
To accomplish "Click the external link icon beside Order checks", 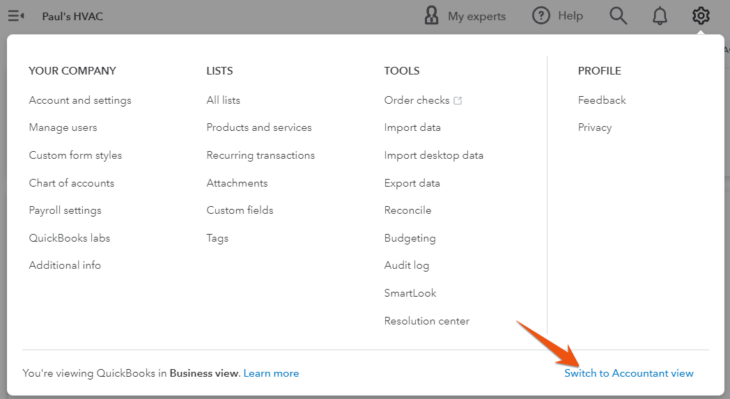I will 458,101.
